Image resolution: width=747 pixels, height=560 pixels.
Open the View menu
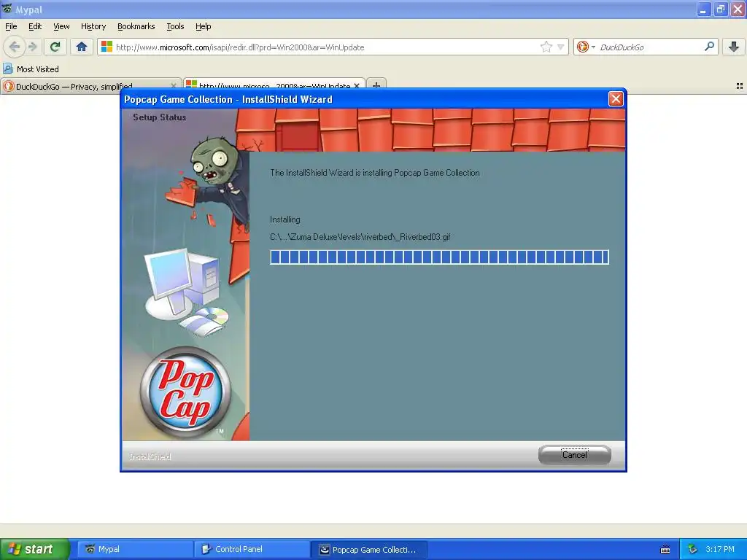pos(61,26)
